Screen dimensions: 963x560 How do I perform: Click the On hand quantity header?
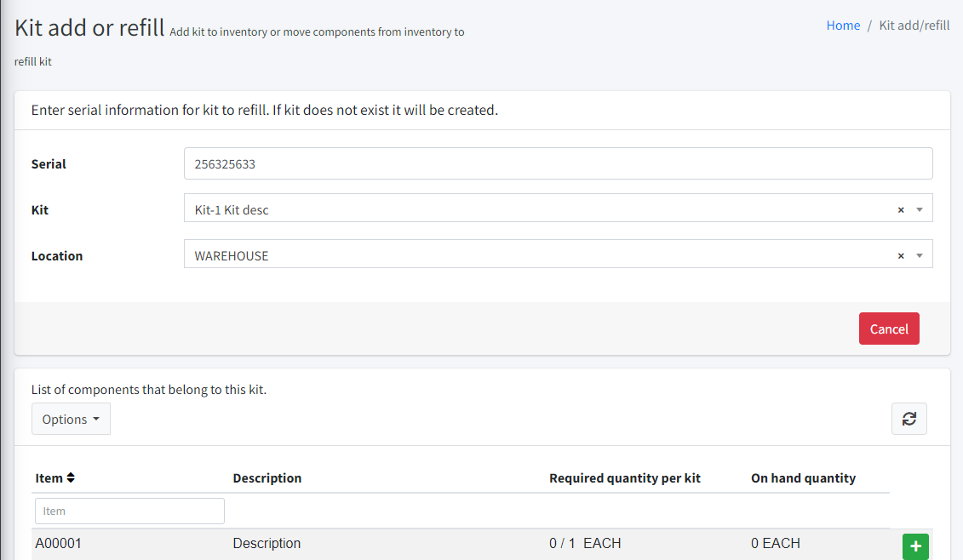click(803, 478)
